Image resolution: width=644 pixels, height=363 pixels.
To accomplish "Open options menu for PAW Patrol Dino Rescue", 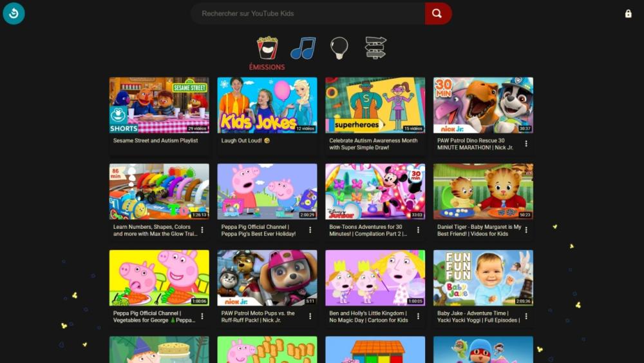I will click(526, 144).
